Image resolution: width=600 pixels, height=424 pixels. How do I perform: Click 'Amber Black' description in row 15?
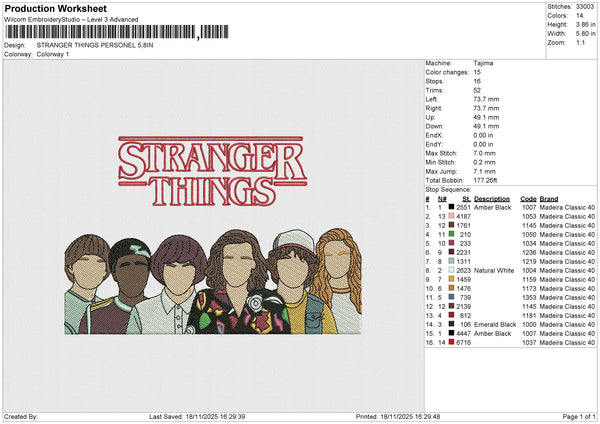[x=492, y=333]
